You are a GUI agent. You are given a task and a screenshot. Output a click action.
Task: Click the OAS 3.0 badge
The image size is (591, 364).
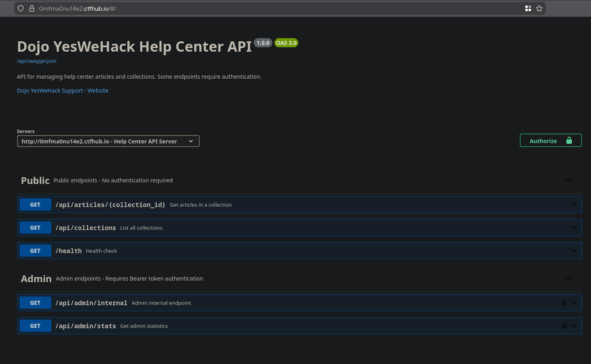[x=286, y=43]
